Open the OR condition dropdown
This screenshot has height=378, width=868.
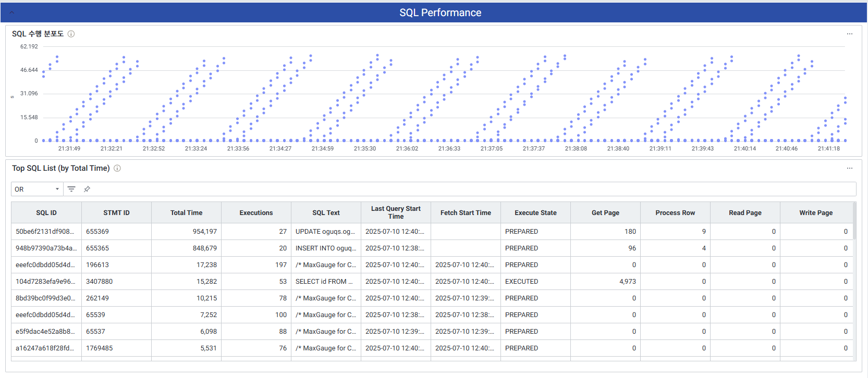click(36, 189)
